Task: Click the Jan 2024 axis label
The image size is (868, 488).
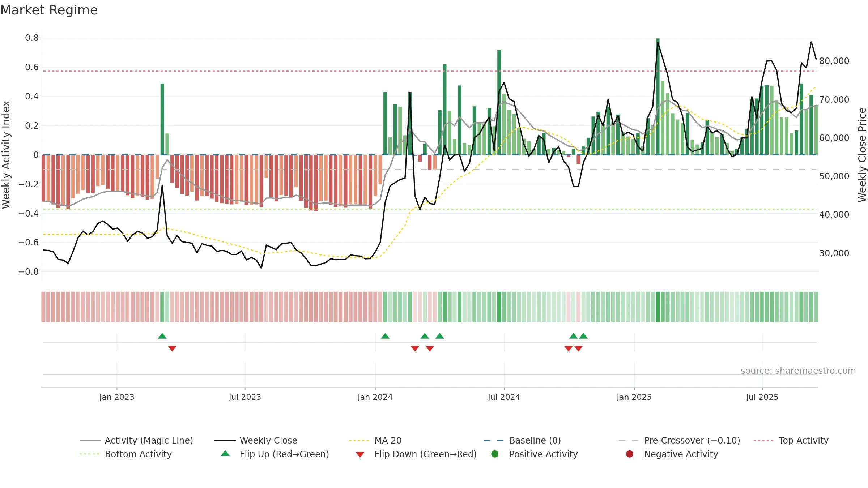Action: click(x=375, y=397)
